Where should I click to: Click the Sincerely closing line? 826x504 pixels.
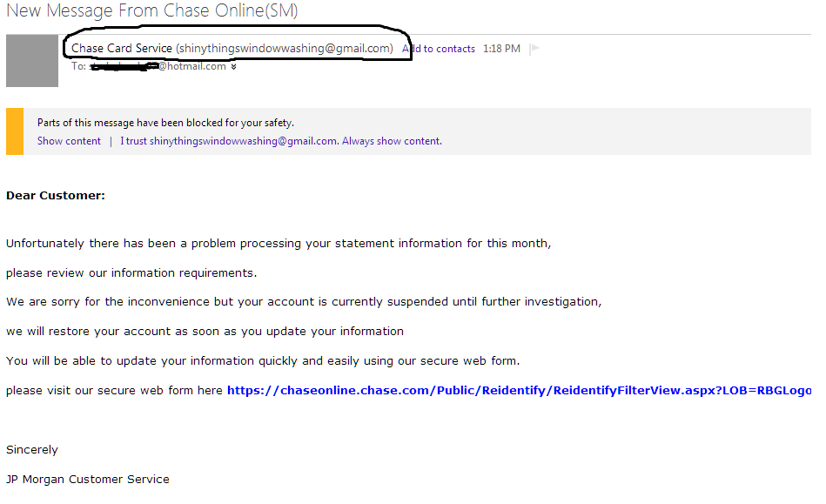32,450
